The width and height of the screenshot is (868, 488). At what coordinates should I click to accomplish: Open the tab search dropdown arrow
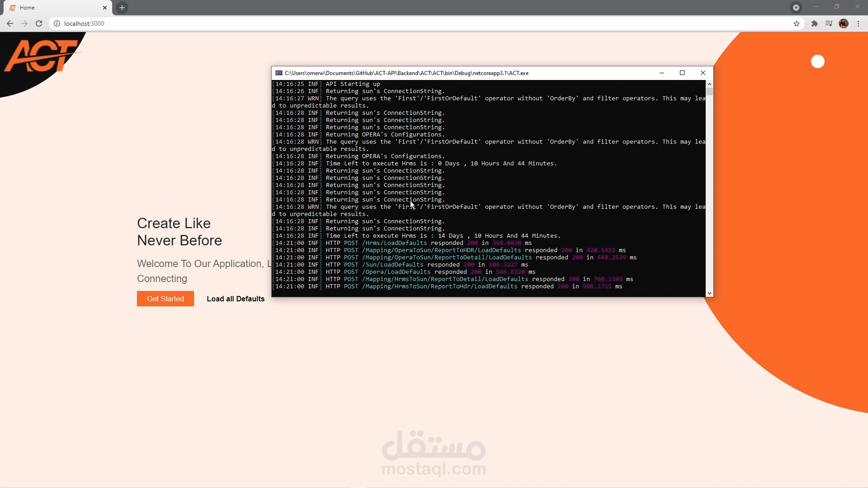point(796,7)
